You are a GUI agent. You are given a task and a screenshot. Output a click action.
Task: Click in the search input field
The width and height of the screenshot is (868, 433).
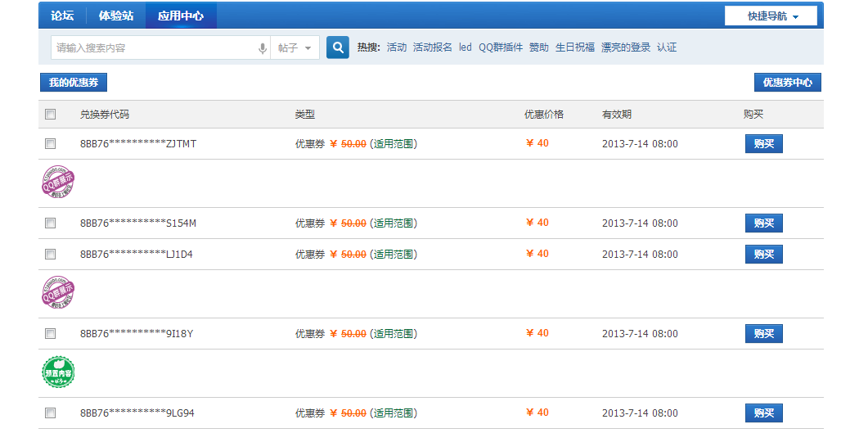(x=155, y=48)
